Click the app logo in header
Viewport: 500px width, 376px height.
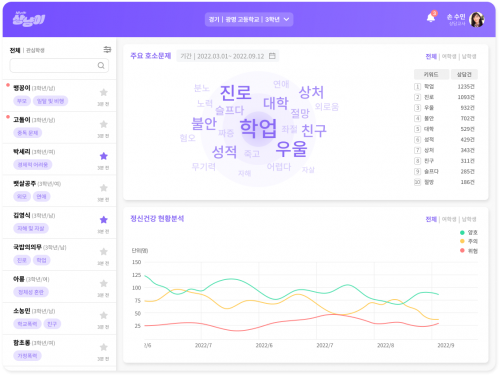tap(29, 19)
